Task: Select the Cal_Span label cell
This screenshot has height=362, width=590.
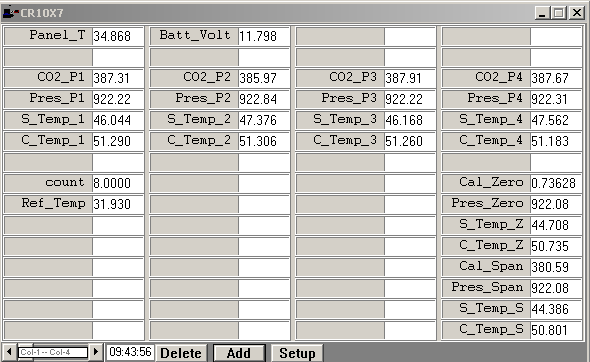Action: [486, 268]
